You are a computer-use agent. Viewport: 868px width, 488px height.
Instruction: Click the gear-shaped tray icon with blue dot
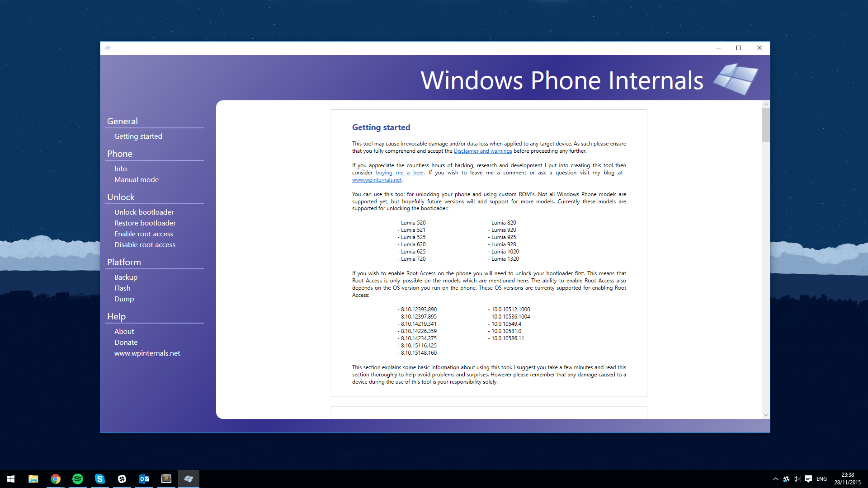click(x=786, y=479)
